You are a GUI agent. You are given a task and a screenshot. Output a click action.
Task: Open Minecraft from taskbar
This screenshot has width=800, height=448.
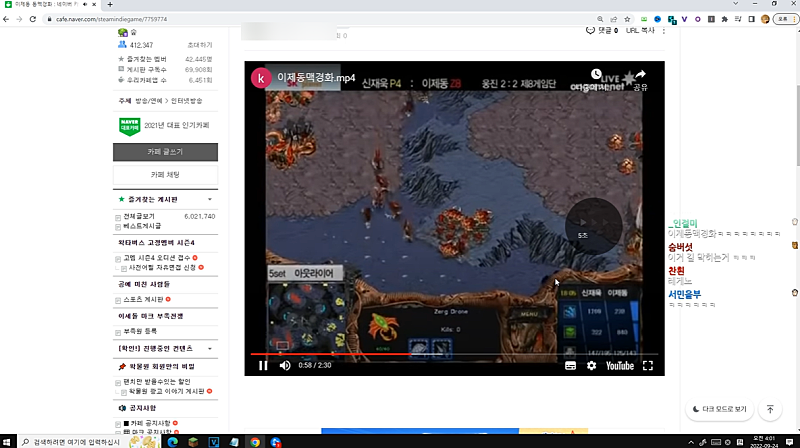coord(193,442)
